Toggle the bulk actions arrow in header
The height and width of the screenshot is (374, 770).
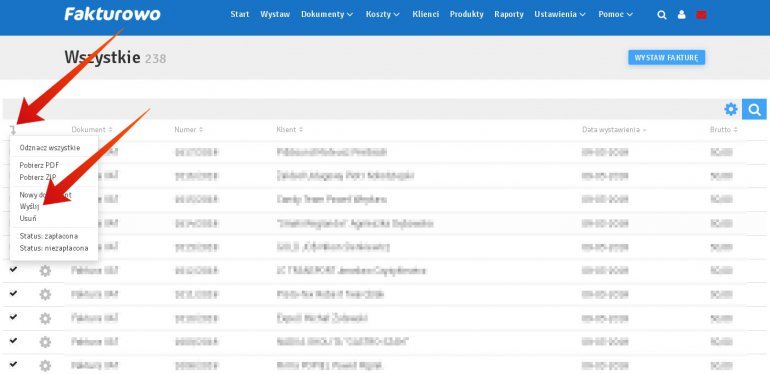tap(13, 130)
